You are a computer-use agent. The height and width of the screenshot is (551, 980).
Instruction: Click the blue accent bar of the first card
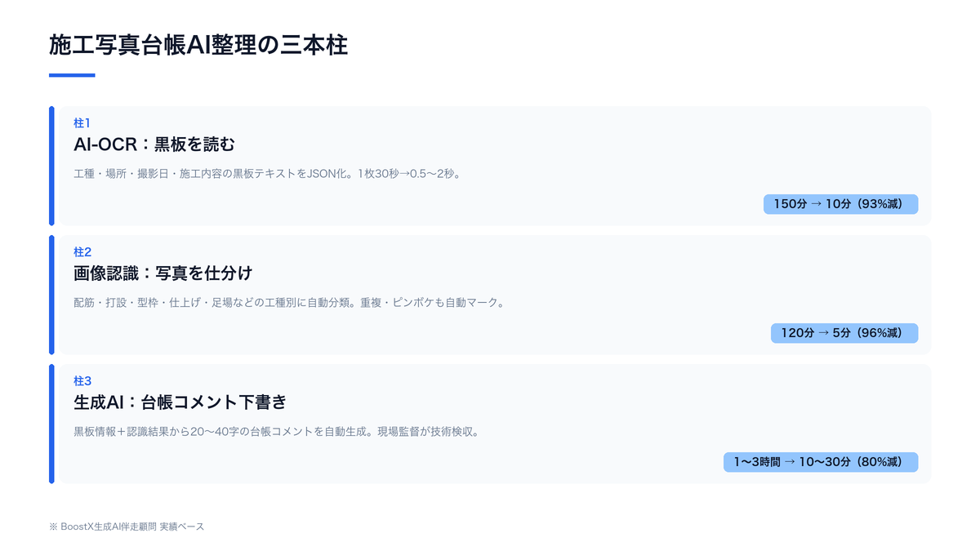click(x=51, y=166)
